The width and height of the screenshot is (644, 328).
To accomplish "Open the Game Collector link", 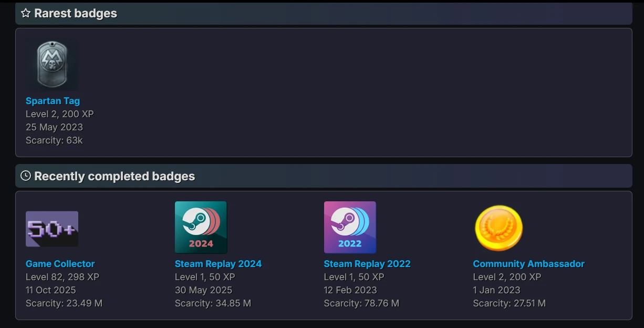I will coord(60,264).
